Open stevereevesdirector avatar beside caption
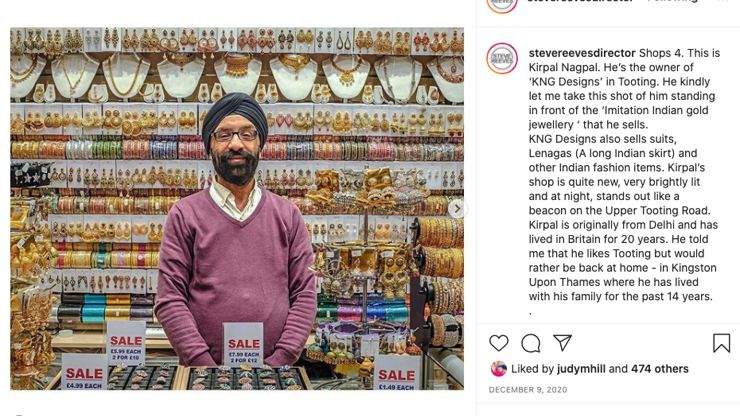 502,59
